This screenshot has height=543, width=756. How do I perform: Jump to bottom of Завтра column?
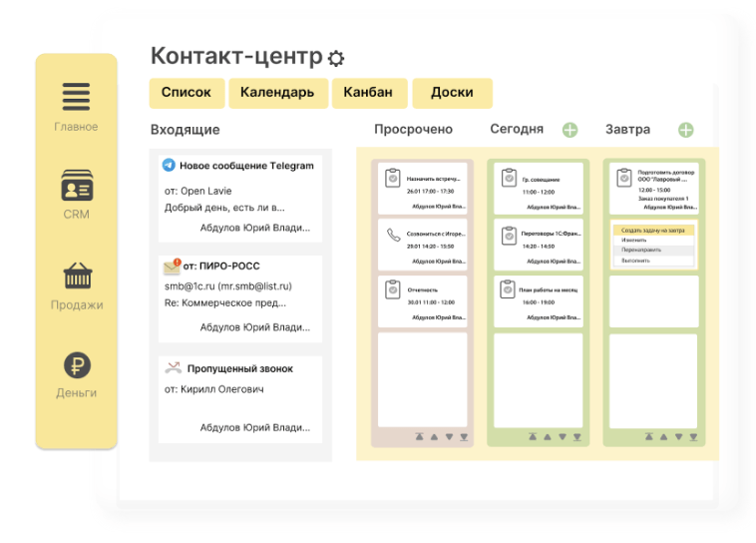[693, 437]
